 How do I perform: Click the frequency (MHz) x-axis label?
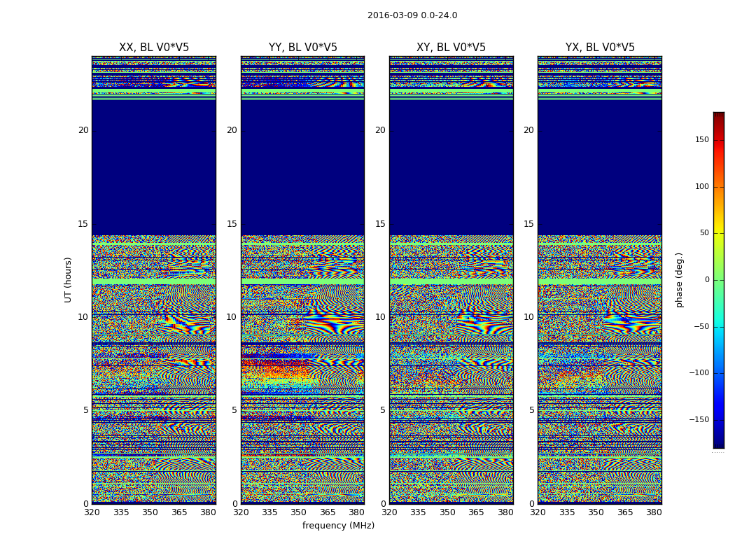338,526
